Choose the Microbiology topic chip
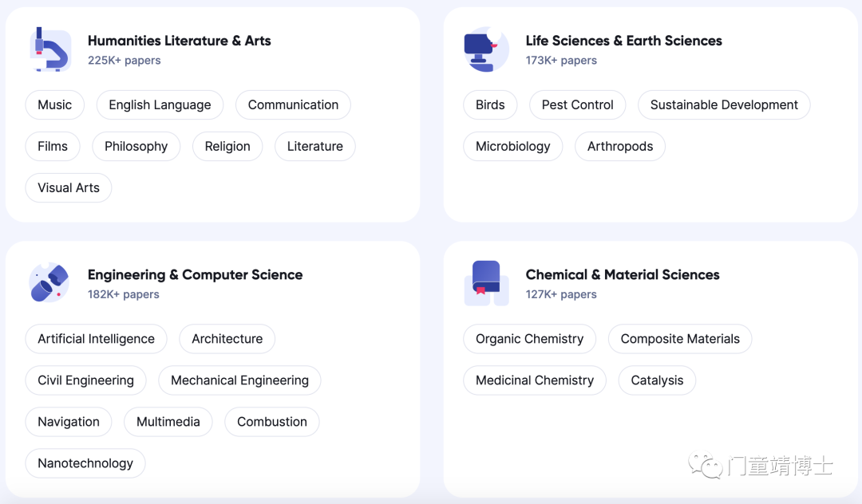The height and width of the screenshot is (504, 862). pos(513,147)
